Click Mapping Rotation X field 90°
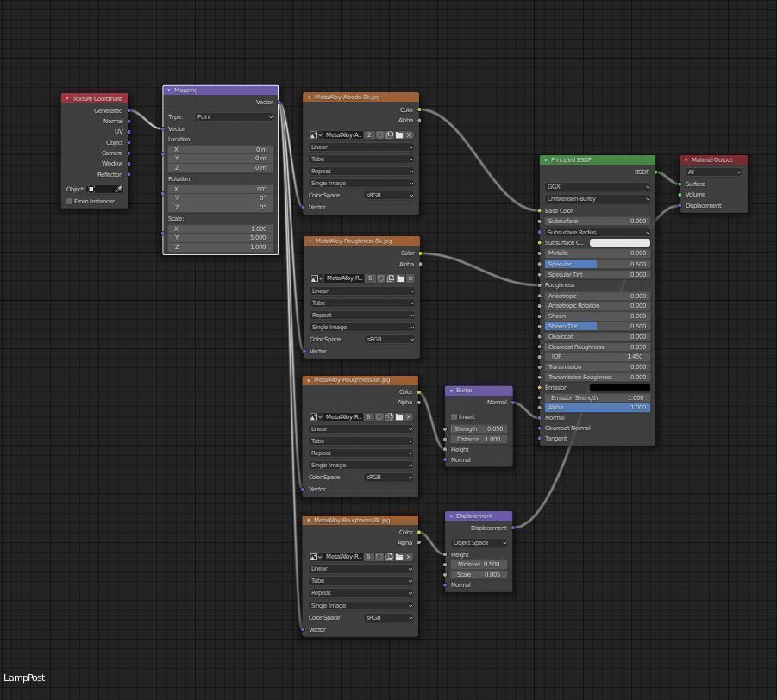Viewport: 777px width, 700px height. click(x=221, y=190)
